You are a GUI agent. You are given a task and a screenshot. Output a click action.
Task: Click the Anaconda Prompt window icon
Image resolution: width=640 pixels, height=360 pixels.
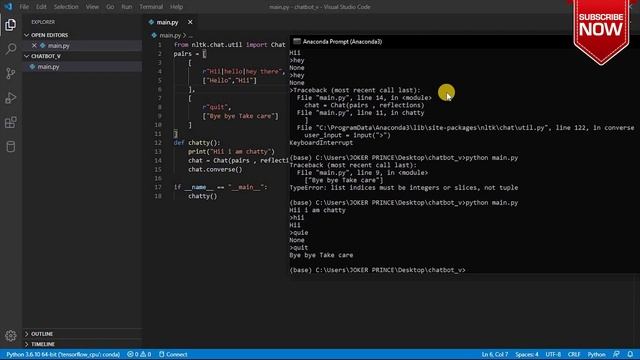pos(297,42)
